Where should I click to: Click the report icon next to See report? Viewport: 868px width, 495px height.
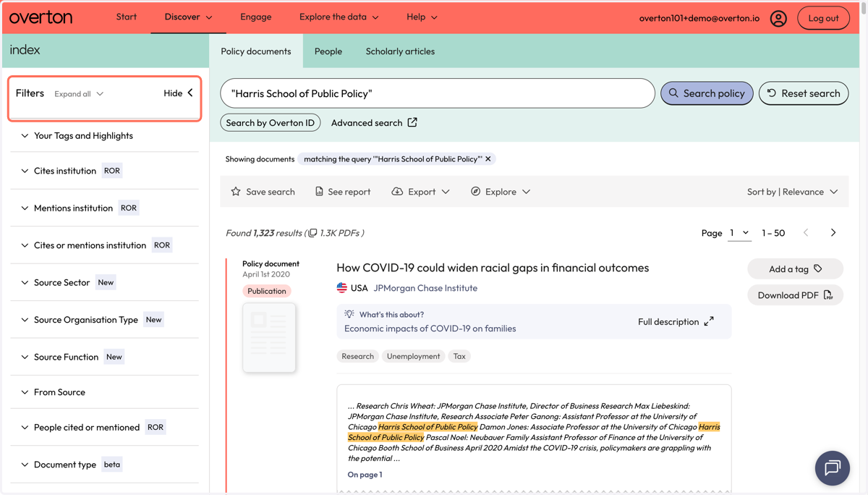pyautogui.click(x=319, y=192)
